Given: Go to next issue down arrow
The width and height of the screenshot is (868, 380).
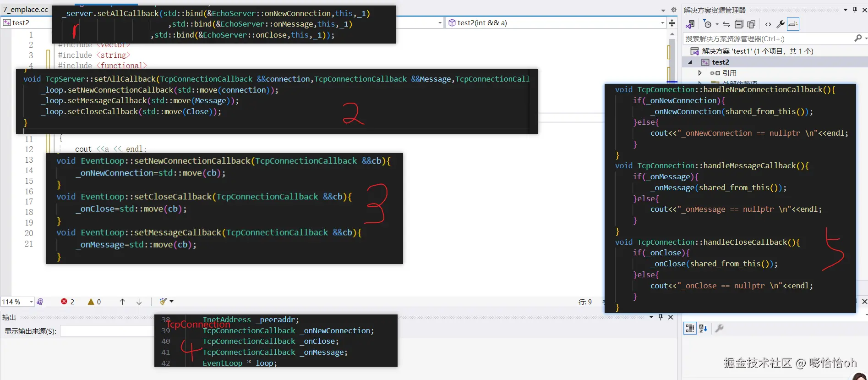Looking at the screenshot, I should coord(139,302).
